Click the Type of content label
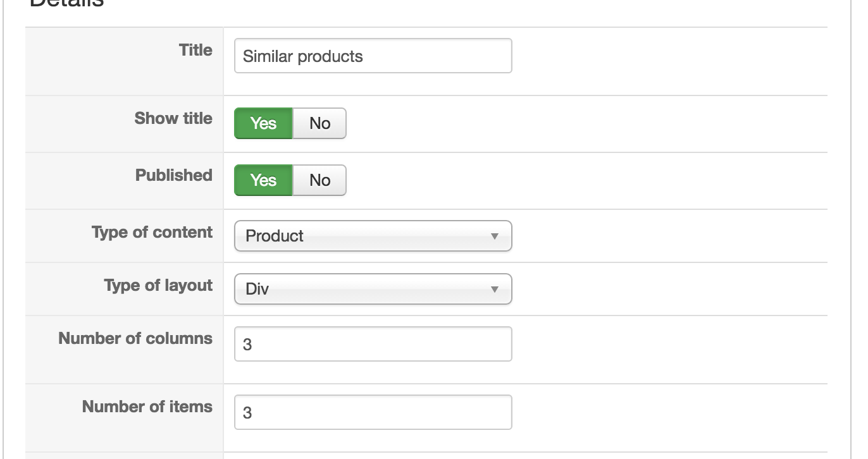This screenshot has width=868, height=459. tap(152, 232)
